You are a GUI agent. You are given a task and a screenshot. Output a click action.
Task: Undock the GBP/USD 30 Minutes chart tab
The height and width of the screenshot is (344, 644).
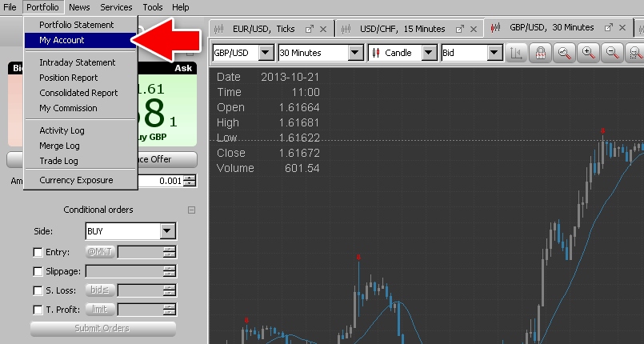(609, 27)
